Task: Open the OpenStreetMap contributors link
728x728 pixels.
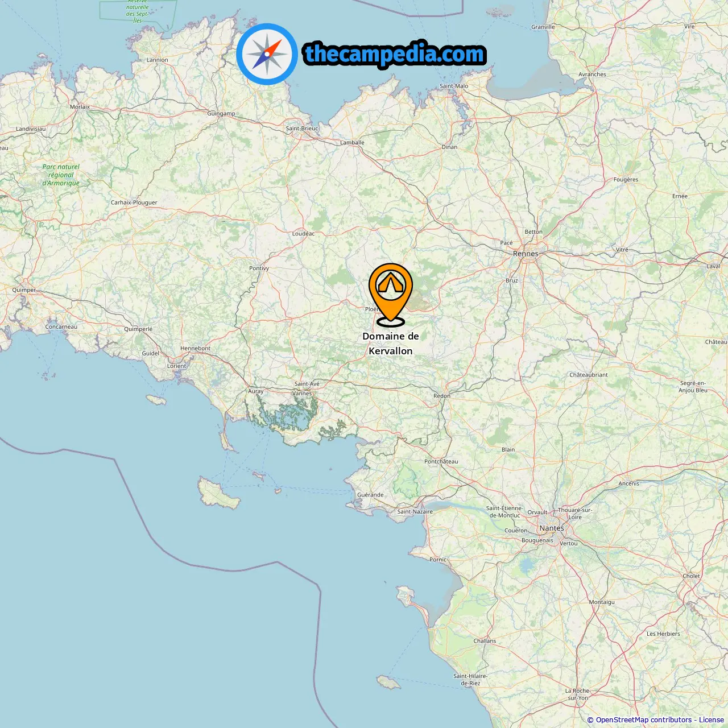Action: (x=644, y=720)
